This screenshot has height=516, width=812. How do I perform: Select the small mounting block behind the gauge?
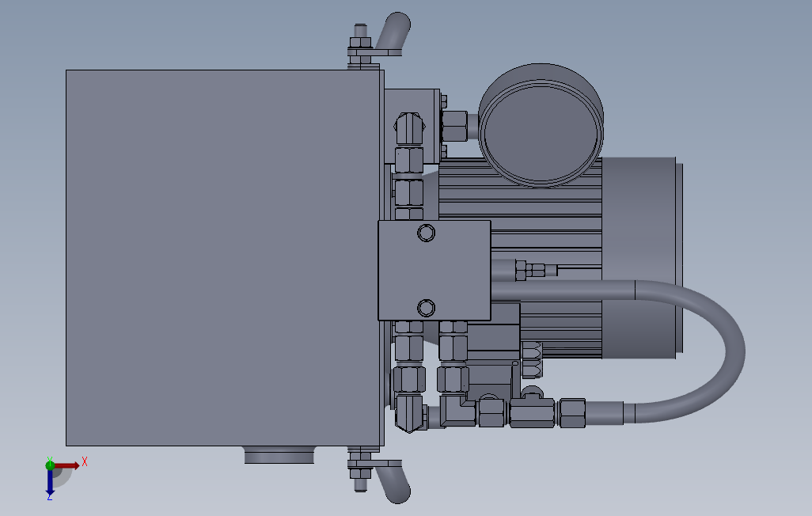tap(412, 126)
